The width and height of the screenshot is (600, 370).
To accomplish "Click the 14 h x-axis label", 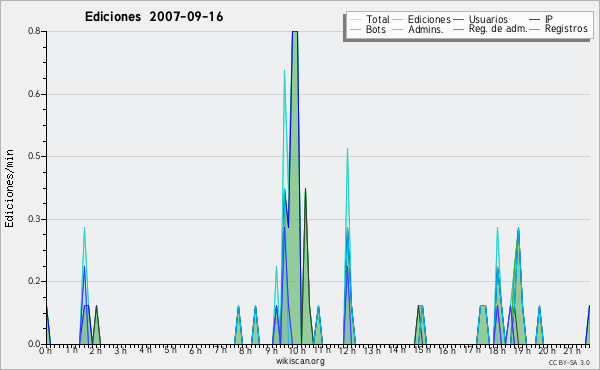I will tap(398, 350).
